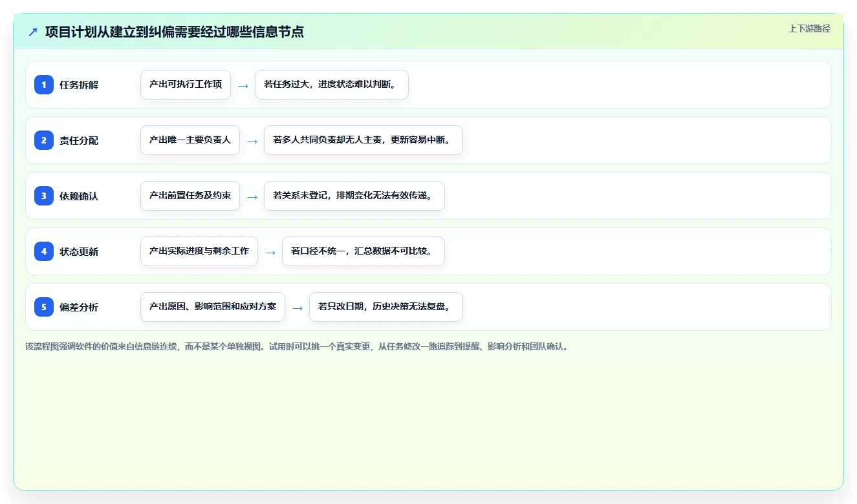Click the '上下游路径' label
857x504 pixels.
coord(809,28)
